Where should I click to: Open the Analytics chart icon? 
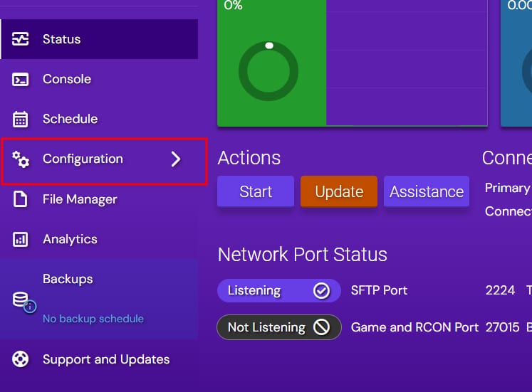pyautogui.click(x=21, y=239)
